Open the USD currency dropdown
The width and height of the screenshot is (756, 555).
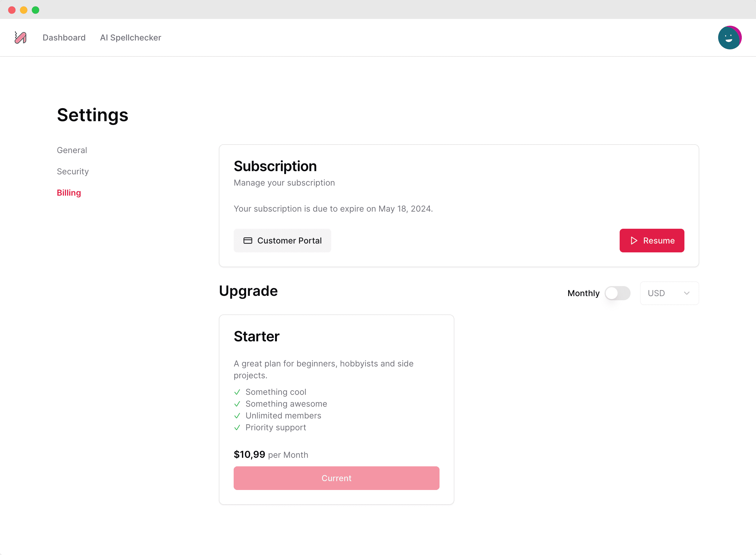coord(669,293)
